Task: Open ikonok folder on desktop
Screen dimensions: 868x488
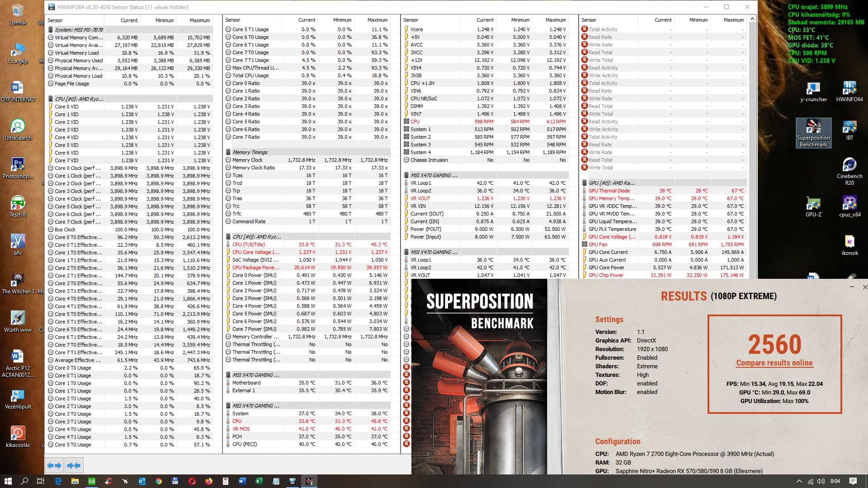Action: 849,245
